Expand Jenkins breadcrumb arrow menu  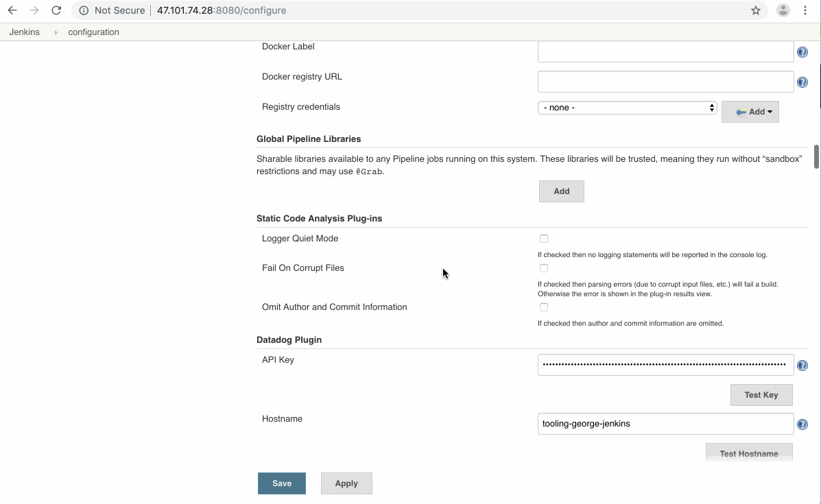pos(56,32)
